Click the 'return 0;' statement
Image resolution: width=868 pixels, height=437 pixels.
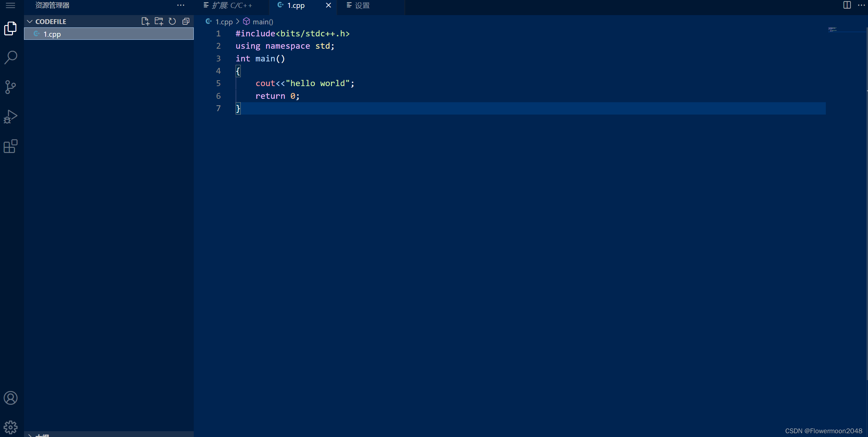click(x=277, y=96)
